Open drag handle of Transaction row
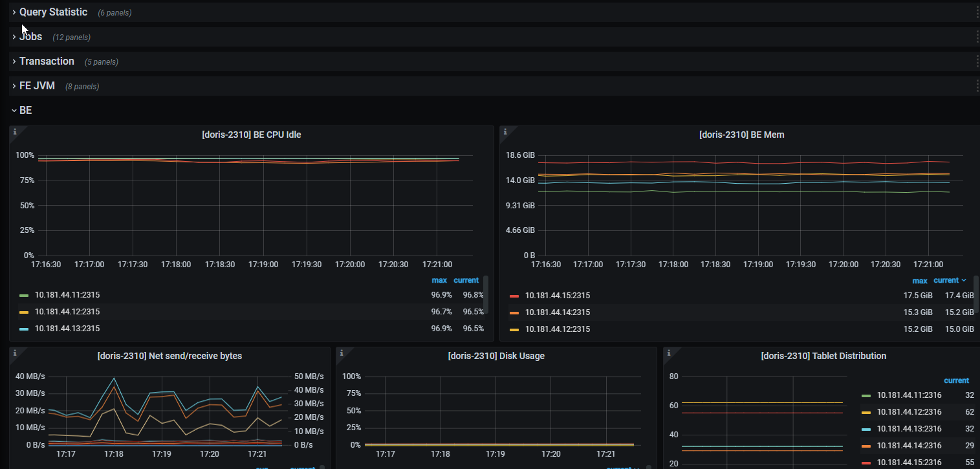The height and width of the screenshot is (469, 980). (x=977, y=61)
